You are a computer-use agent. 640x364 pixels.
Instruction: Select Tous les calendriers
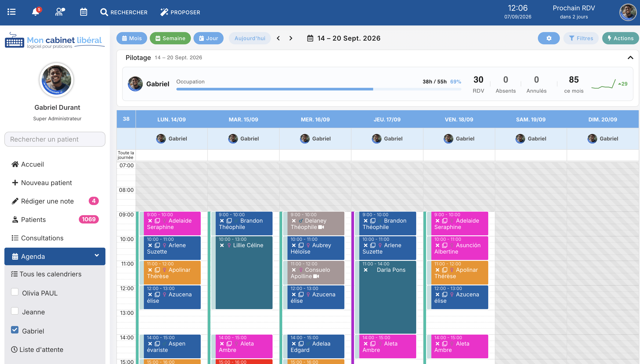pos(46,274)
